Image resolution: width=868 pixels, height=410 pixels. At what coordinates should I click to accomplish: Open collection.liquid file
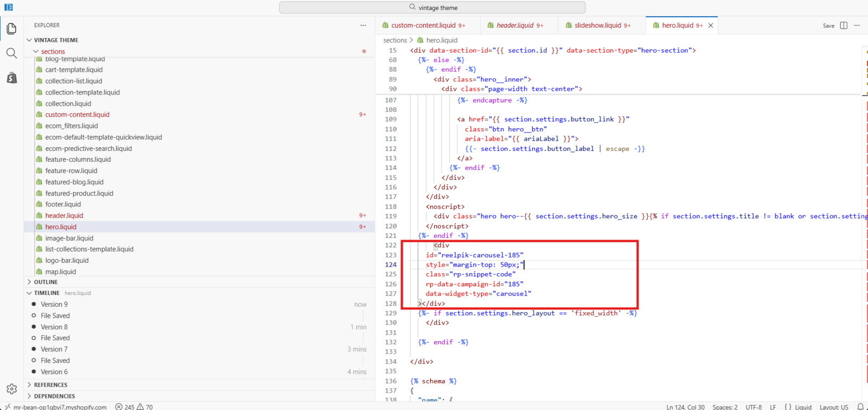(68, 103)
